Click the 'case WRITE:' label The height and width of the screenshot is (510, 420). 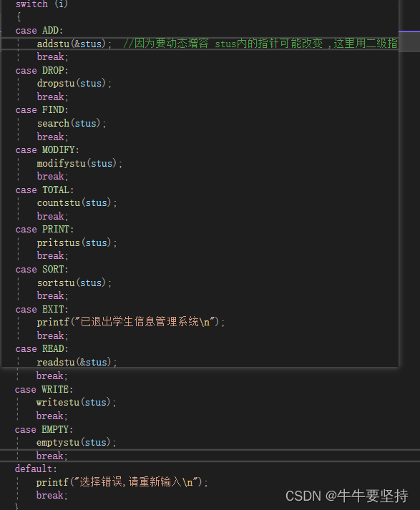[44, 390]
